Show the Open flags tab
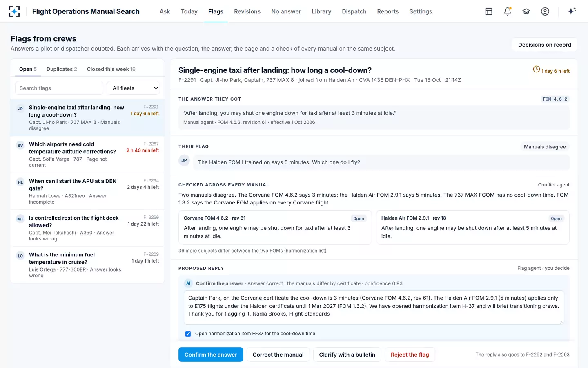 (x=28, y=69)
